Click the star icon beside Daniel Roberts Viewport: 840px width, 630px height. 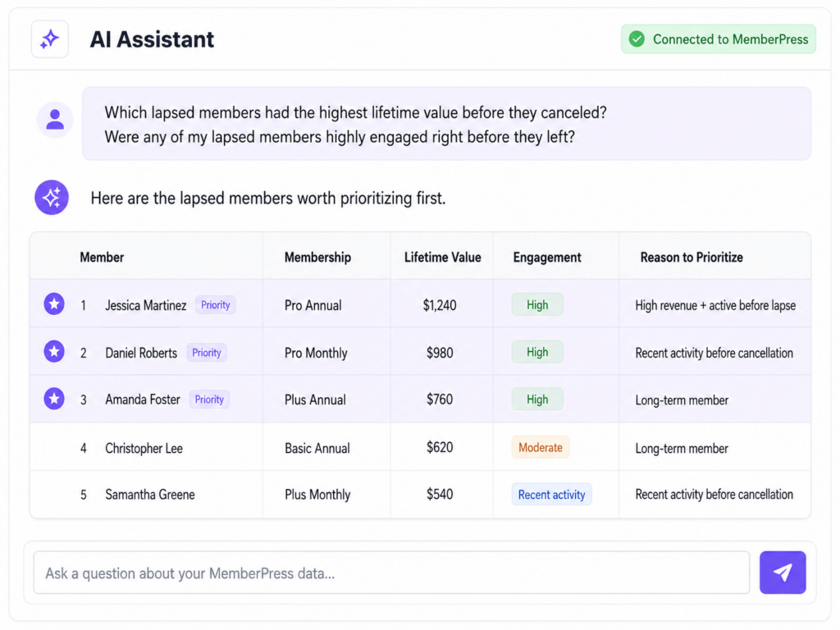point(54,351)
